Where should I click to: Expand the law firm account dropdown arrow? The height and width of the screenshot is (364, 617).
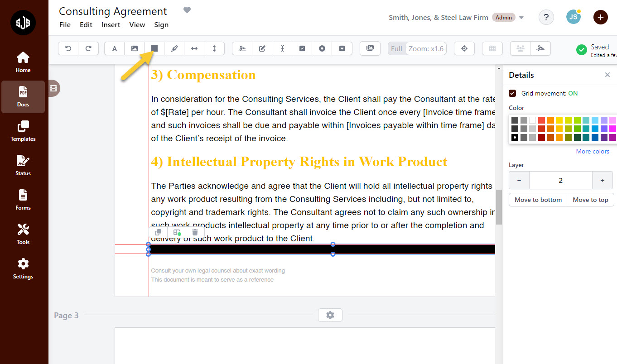click(x=521, y=18)
